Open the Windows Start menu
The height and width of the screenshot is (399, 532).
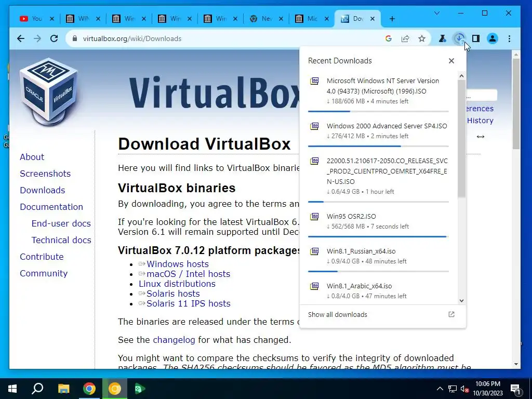(x=12, y=389)
